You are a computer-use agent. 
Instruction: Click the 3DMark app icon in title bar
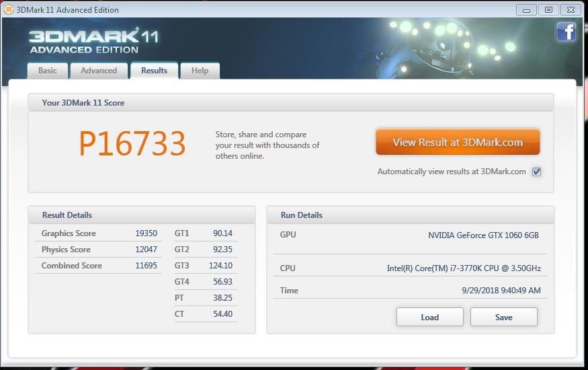pos(8,10)
